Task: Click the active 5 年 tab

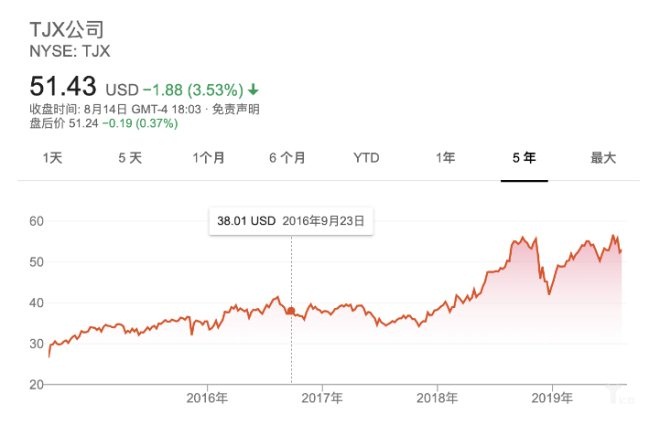Action: (x=524, y=158)
